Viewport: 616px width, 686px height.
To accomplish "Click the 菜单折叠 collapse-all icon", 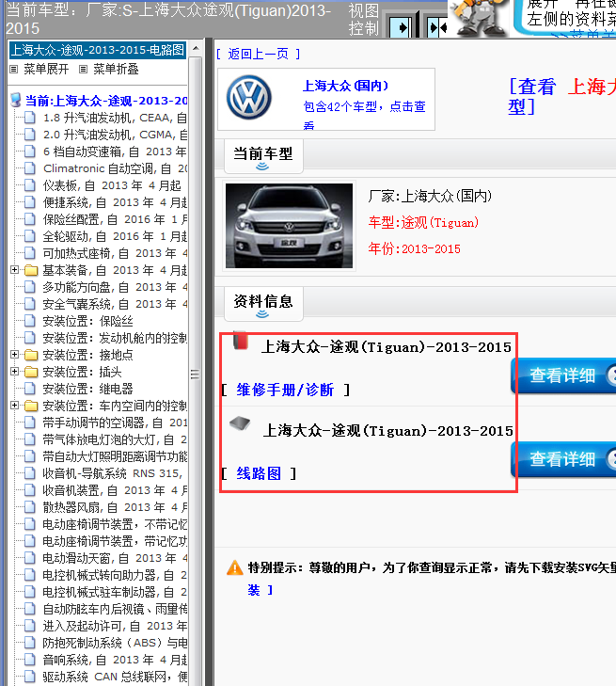I will (83, 69).
